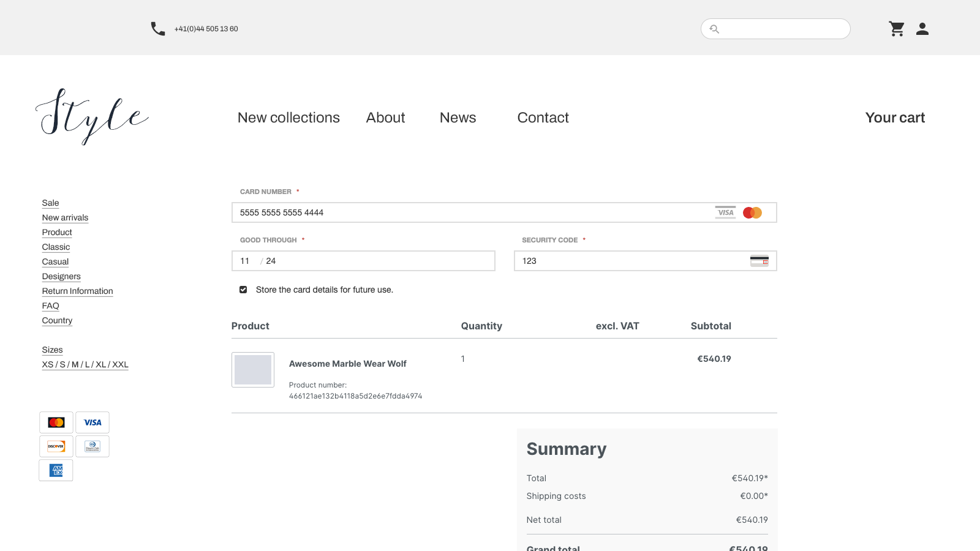
Task: Click into the card number field
Action: [504, 212]
